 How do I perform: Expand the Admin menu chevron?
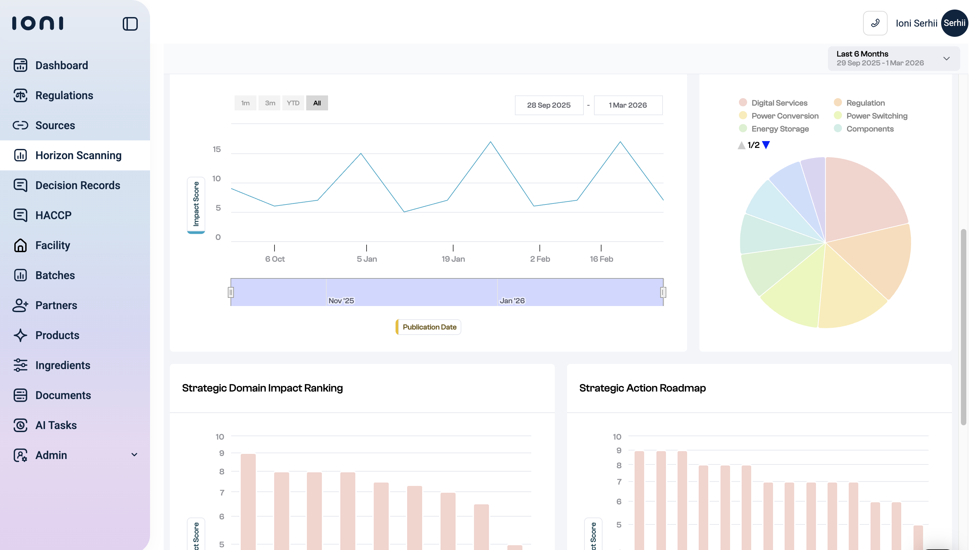click(x=134, y=455)
